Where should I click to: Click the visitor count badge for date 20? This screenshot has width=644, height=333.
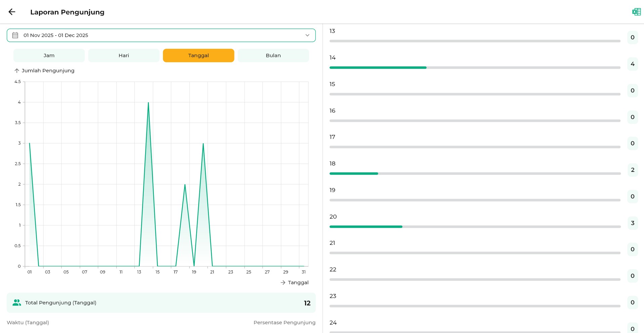point(632,223)
